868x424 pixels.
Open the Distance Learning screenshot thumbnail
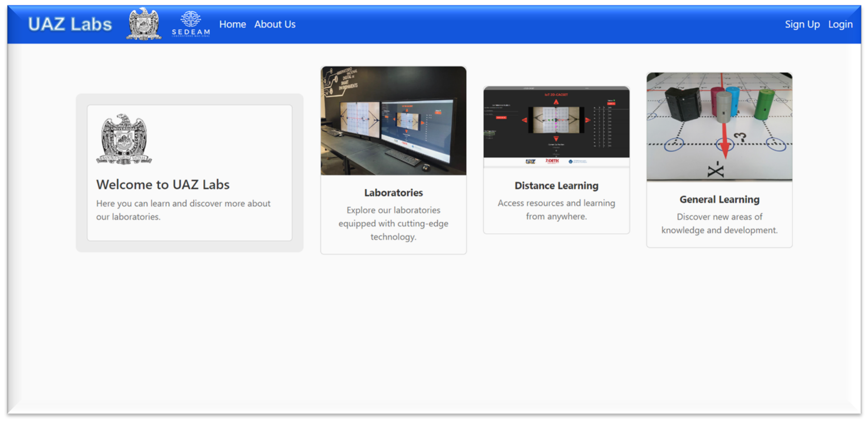556,122
